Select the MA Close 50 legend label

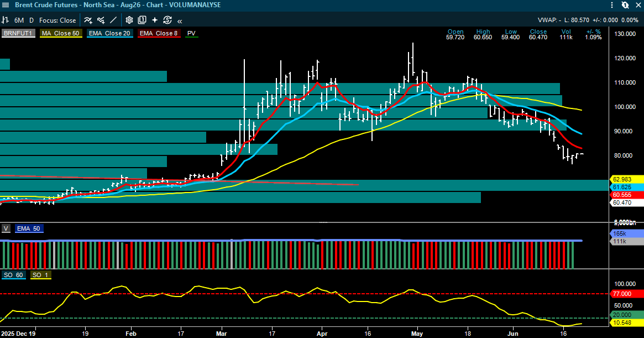click(x=61, y=33)
